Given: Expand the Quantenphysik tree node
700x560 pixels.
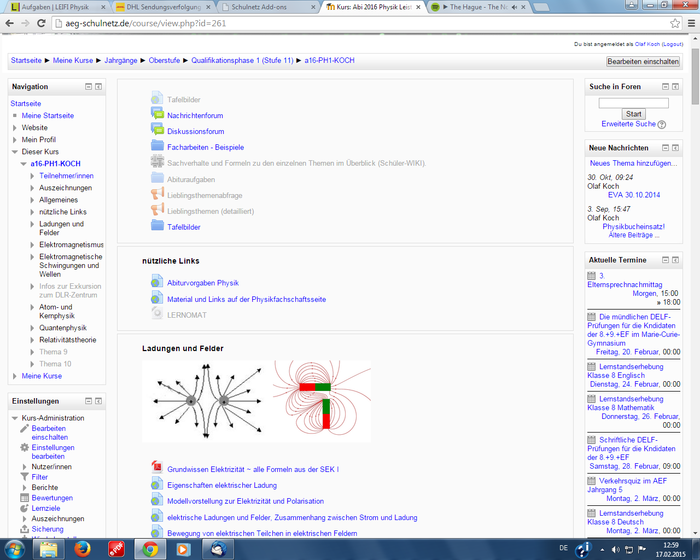Looking at the screenshot, I should (32, 328).
